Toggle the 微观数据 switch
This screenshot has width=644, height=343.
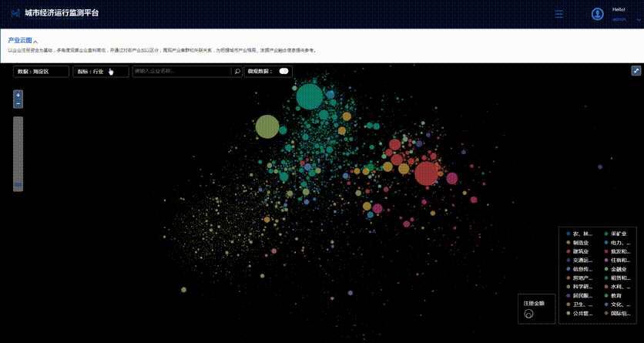[283, 71]
